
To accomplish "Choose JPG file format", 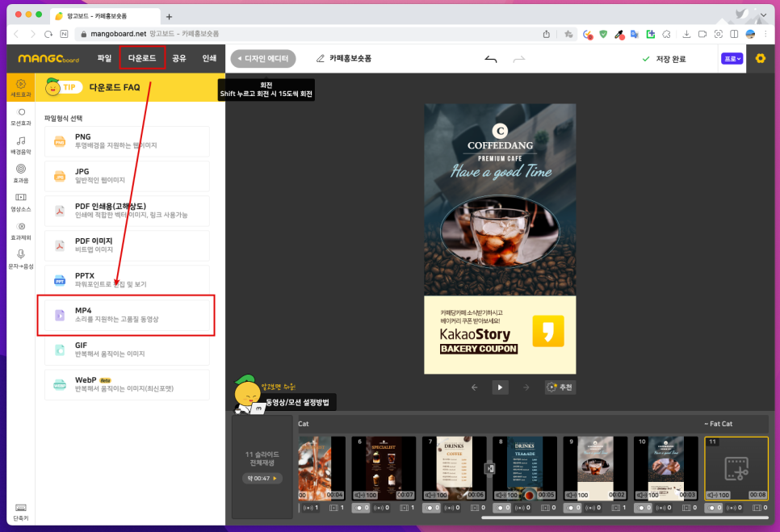I will pyautogui.click(x=127, y=176).
